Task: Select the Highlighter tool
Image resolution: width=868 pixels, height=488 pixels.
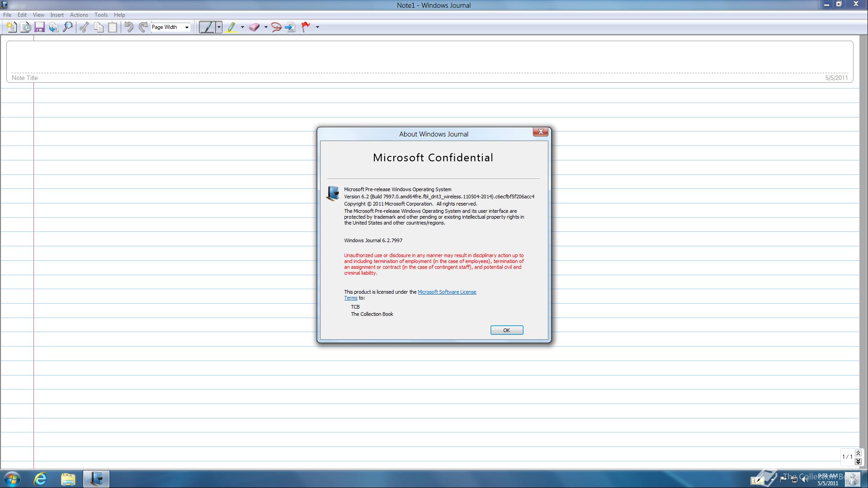Action: (x=231, y=27)
